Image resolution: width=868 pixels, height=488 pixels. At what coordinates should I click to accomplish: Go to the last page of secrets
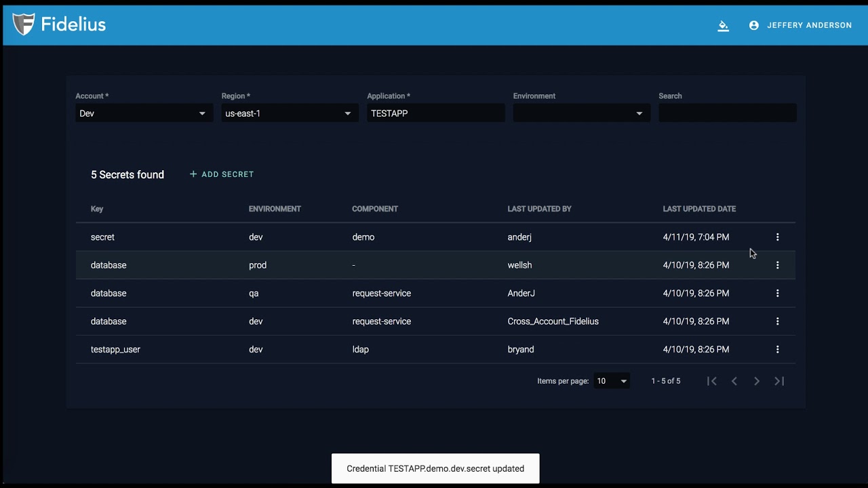[x=779, y=381]
